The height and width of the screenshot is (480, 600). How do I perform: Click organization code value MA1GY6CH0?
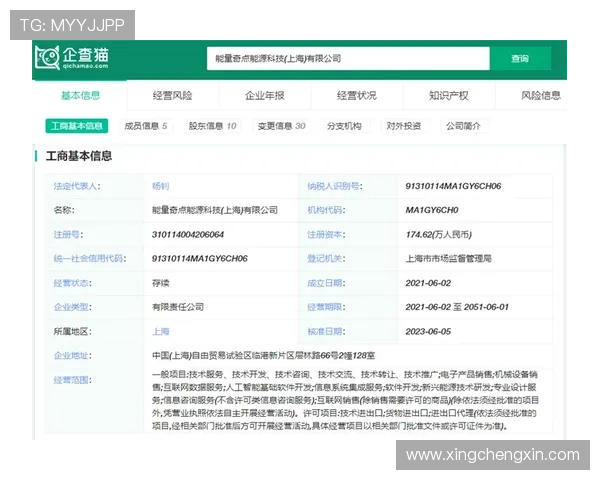[x=432, y=210]
